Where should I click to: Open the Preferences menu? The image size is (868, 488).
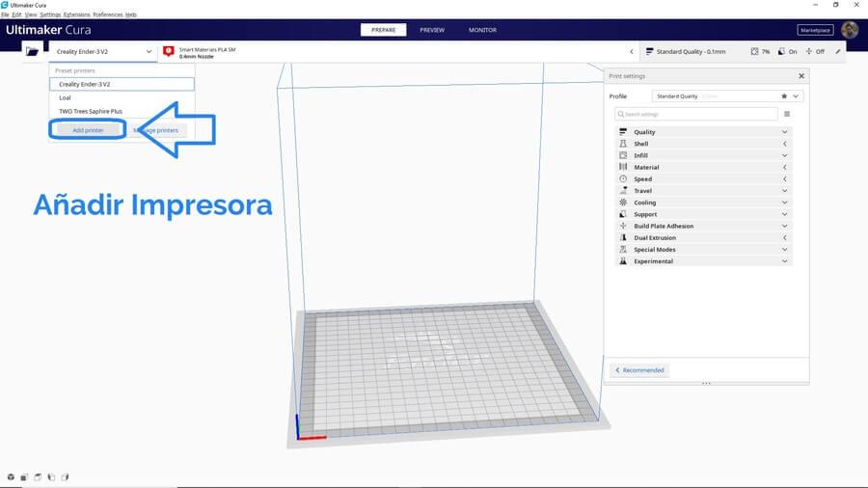point(107,14)
